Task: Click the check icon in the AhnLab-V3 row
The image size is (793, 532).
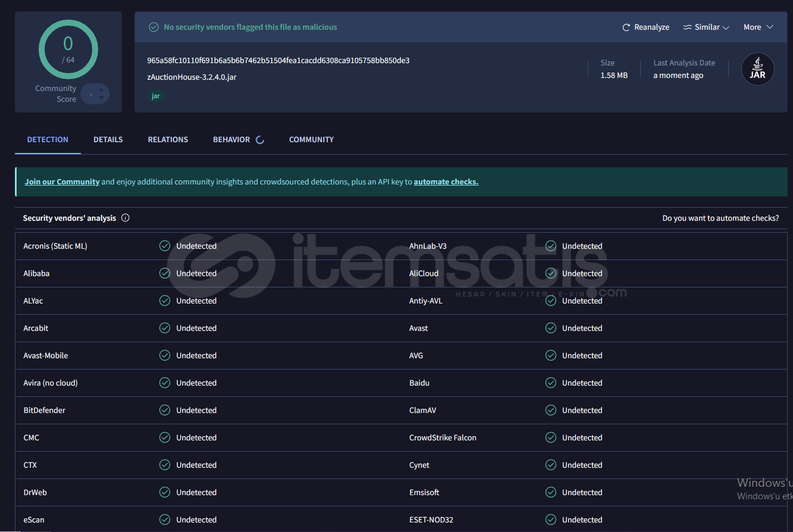Action: point(551,246)
